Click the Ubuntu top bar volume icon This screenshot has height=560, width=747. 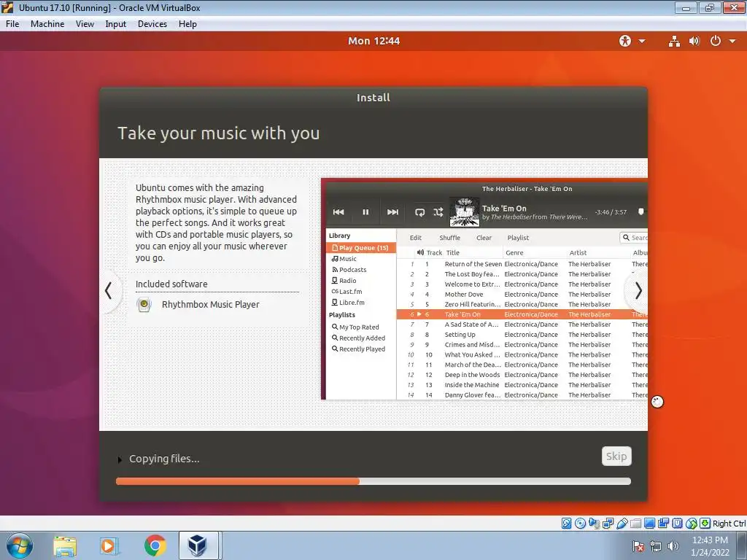[694, 41]
